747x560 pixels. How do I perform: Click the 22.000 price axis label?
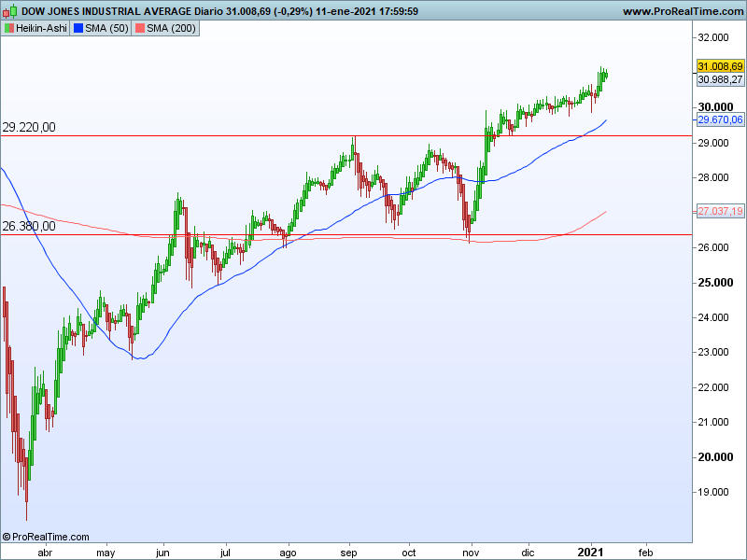(x=713, y=387)
